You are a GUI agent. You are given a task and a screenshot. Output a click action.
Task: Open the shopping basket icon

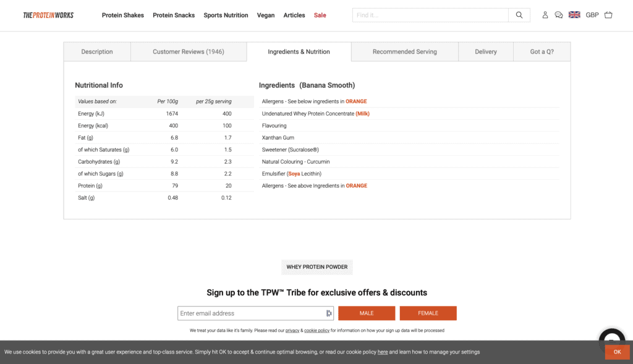pos(608,15)
